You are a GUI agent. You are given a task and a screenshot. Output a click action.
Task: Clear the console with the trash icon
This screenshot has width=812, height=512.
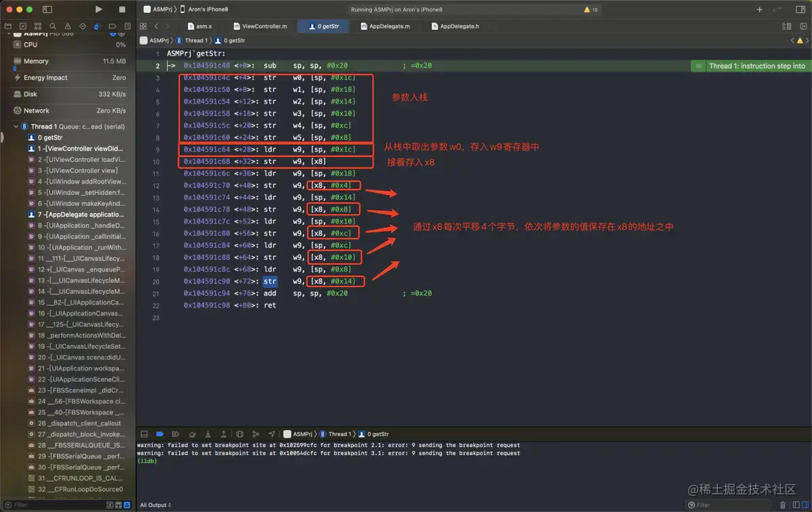pos(783,505)
